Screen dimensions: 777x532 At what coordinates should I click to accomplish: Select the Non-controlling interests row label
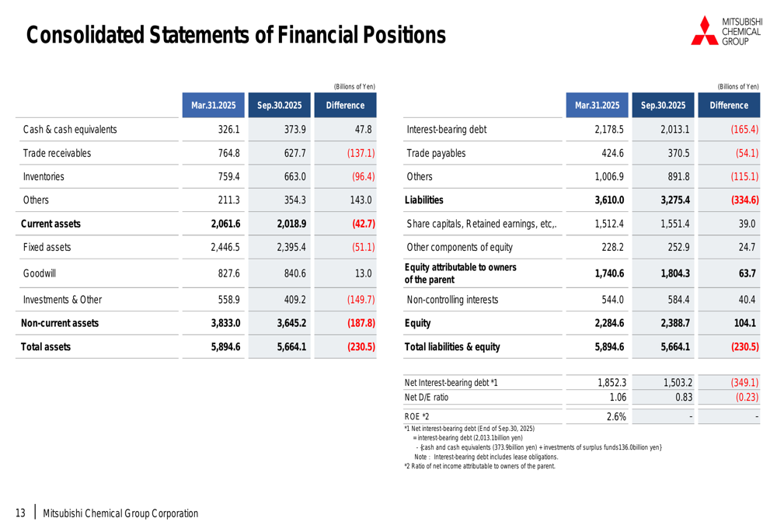(452, 298)
